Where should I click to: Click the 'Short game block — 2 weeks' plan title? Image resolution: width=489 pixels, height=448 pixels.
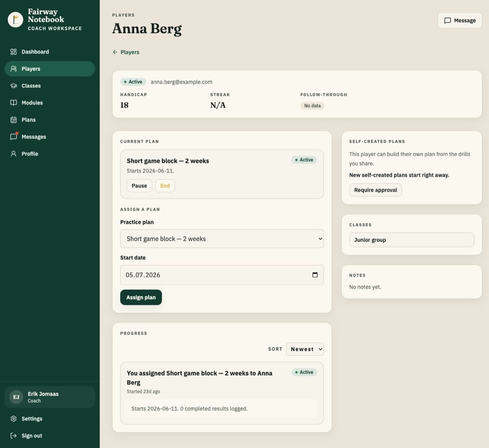(168, 161)
